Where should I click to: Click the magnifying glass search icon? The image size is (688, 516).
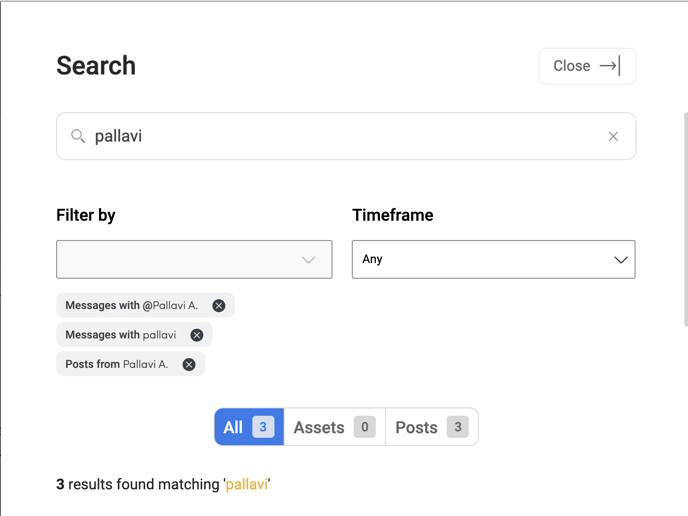(x=78, y=136)
